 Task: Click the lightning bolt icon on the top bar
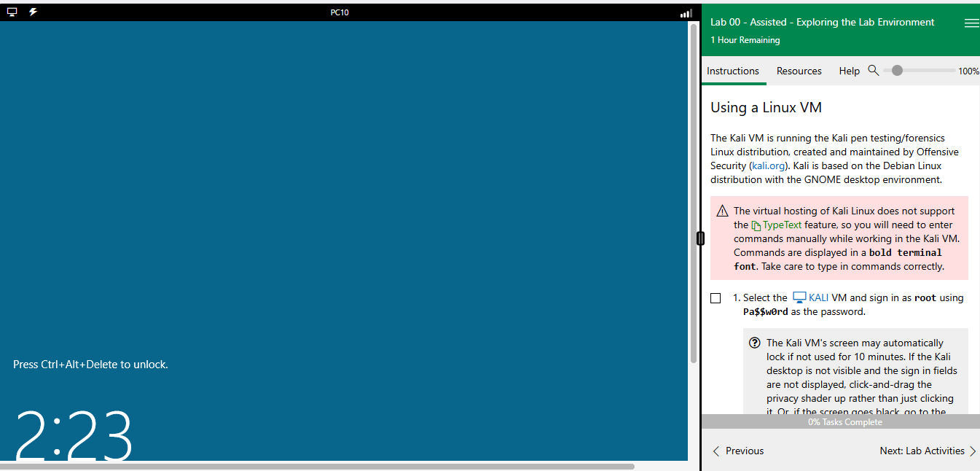click(x=31, y=11)
